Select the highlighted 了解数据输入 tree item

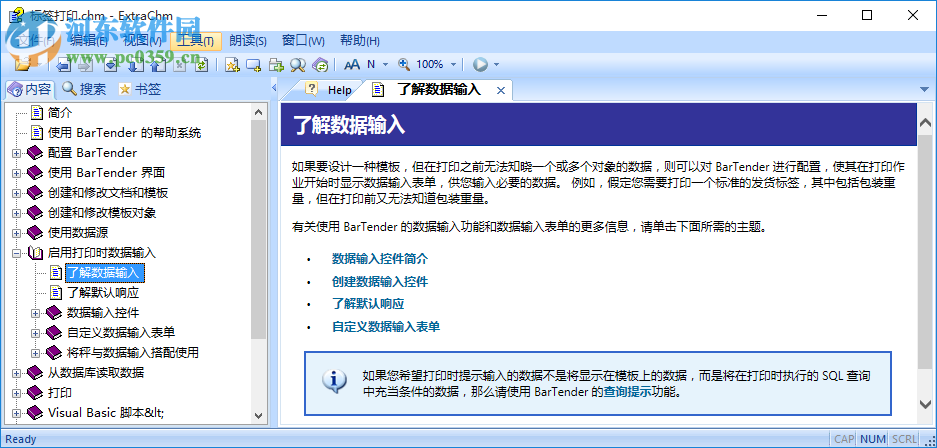coord(105,273)
